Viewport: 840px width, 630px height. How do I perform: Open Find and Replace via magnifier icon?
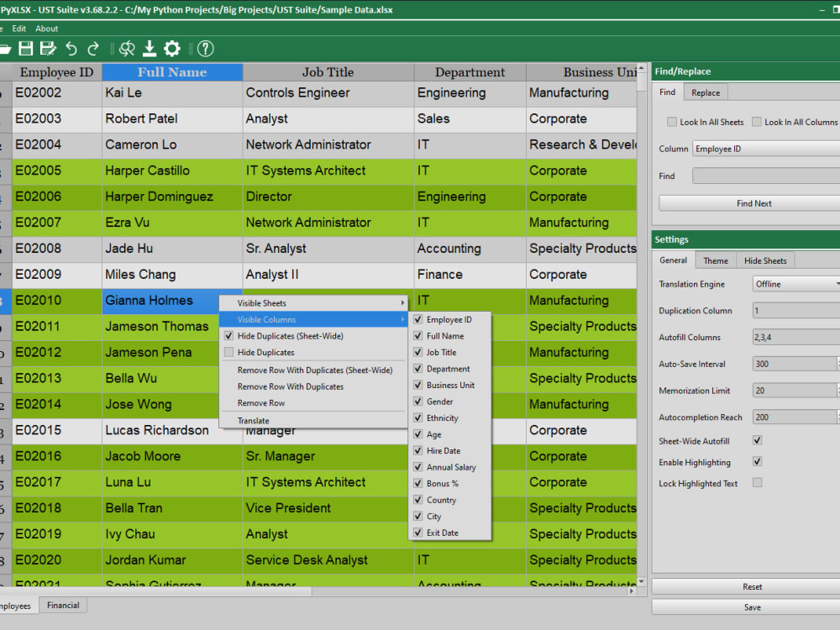127,49
